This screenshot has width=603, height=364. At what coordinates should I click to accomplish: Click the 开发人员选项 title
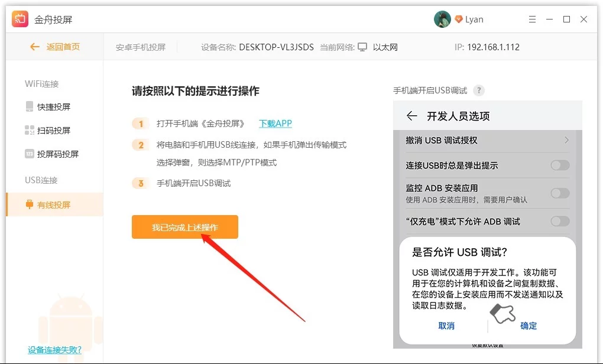click(x=458, y=116)
